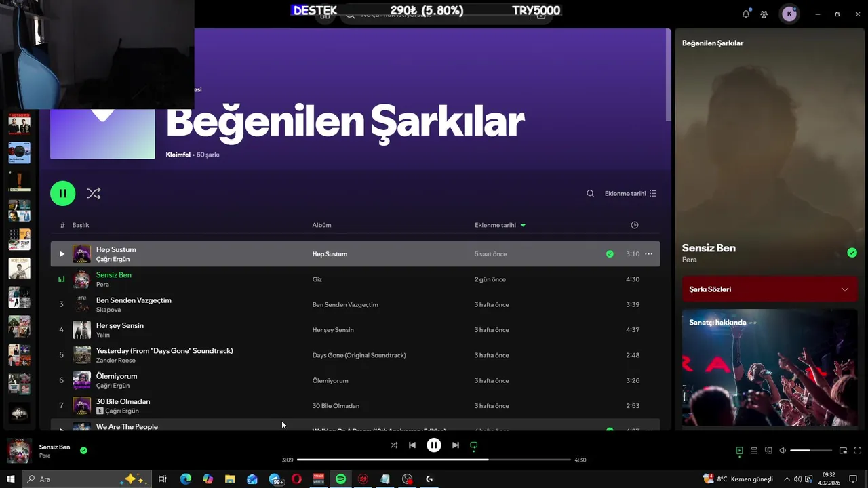
Task: Click the equalizer icon on Sensiz Ben row
Action: point(62,279)
